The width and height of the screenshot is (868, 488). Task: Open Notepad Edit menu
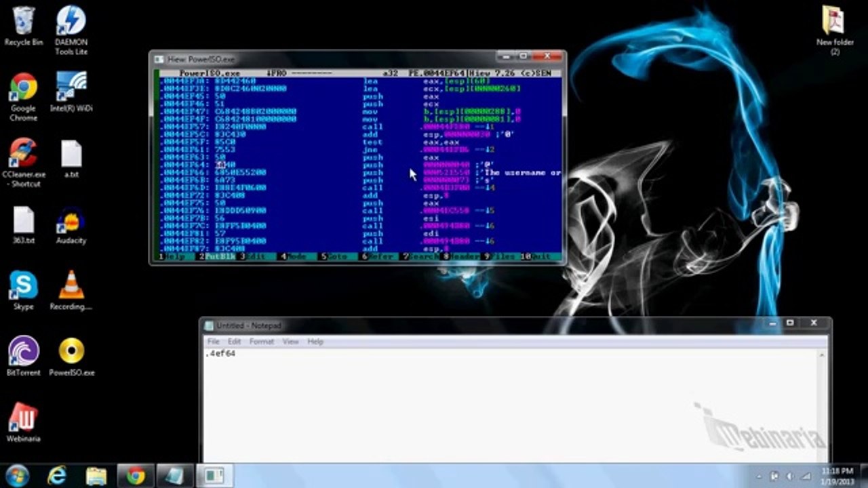[234, 342]
